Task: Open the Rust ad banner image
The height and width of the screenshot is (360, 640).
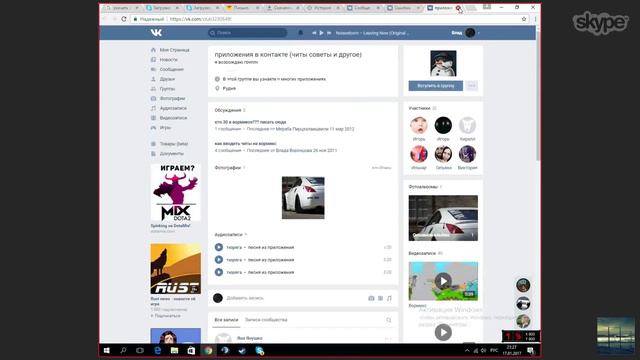Action: 176,269
